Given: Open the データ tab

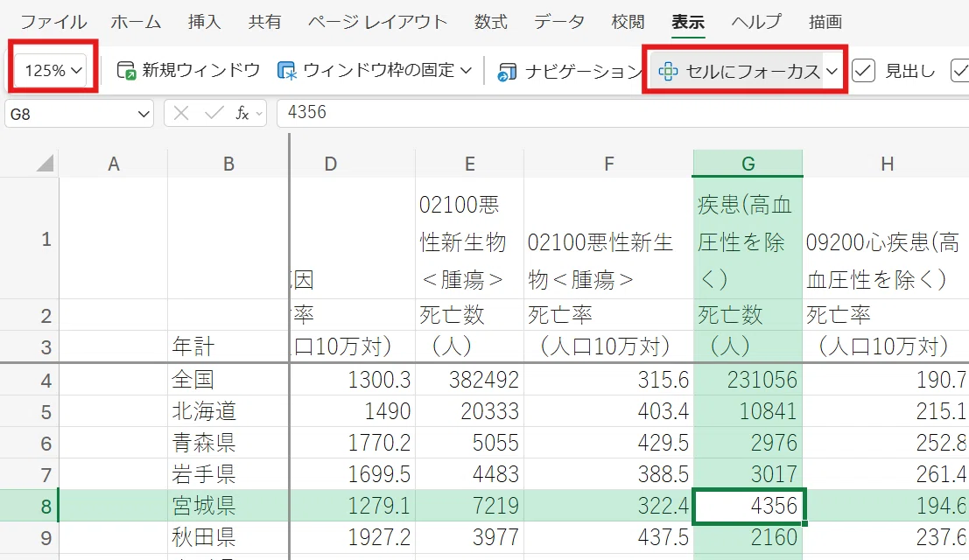Looking at the screenshot, I should point(559,22).
